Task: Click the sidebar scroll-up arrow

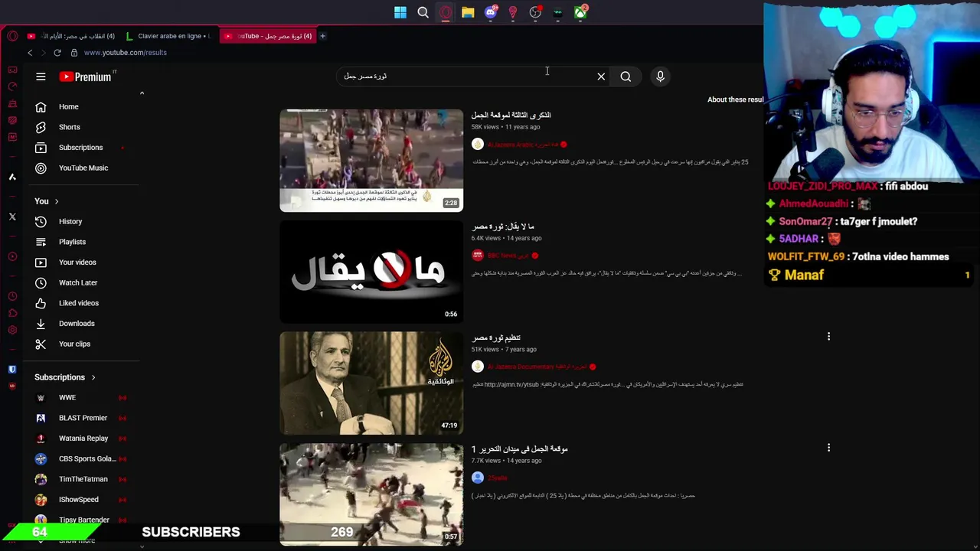Action: click(x=142, y=93)
